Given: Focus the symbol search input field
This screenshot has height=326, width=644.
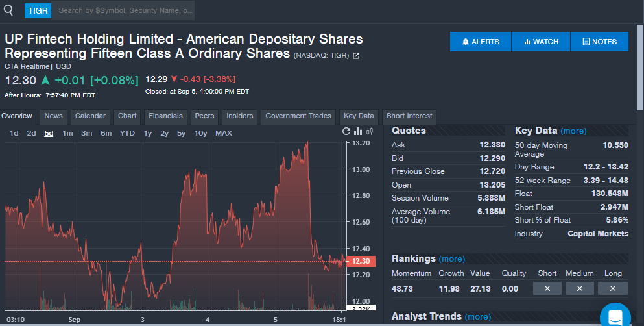Looking at the screenshot, I should tap(124, 10).
